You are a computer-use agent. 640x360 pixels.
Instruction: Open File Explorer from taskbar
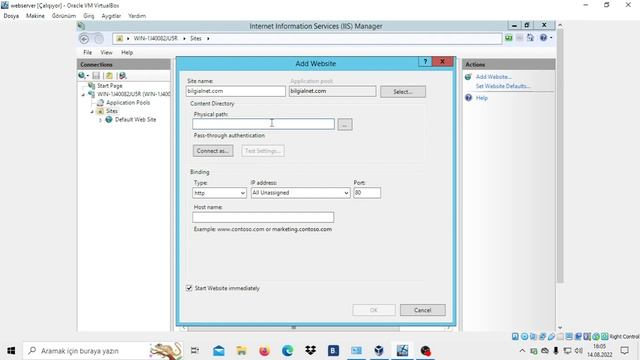pos(242,351)
